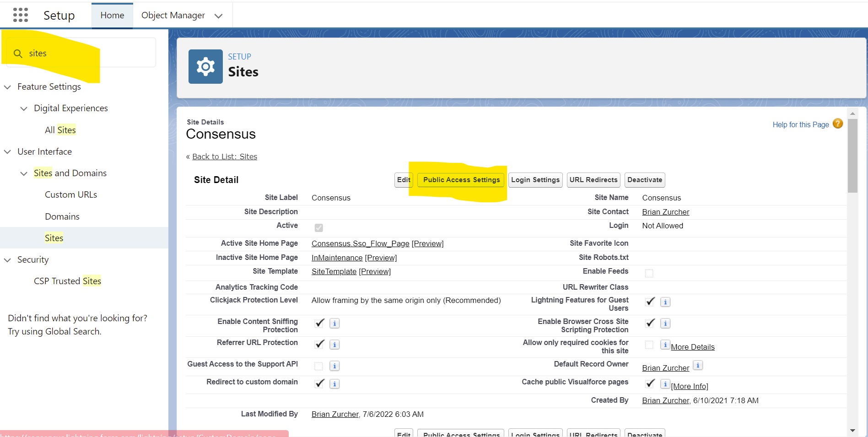
Task: Click the top Deactivate button
Action: pos(645,180)
